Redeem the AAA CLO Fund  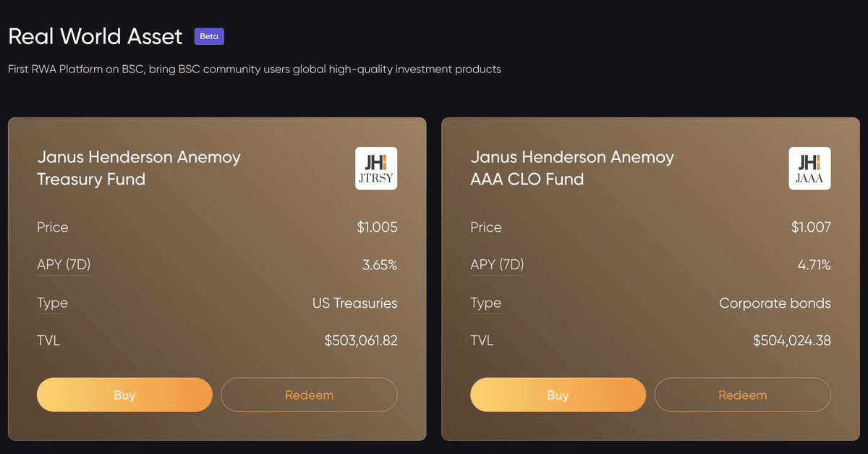[x=742, y=395]
